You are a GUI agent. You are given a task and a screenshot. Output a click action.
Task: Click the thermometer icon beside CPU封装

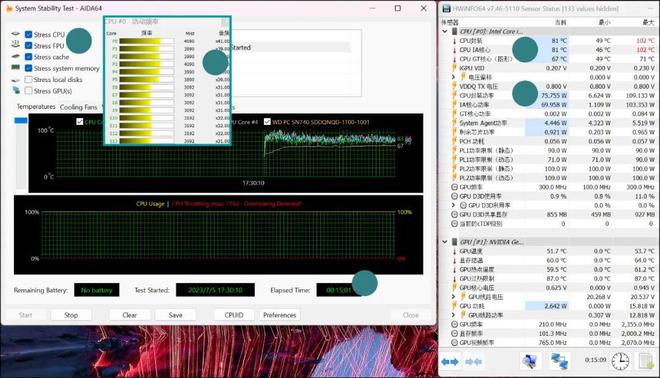pyautogui.click(x=454, y=41)
